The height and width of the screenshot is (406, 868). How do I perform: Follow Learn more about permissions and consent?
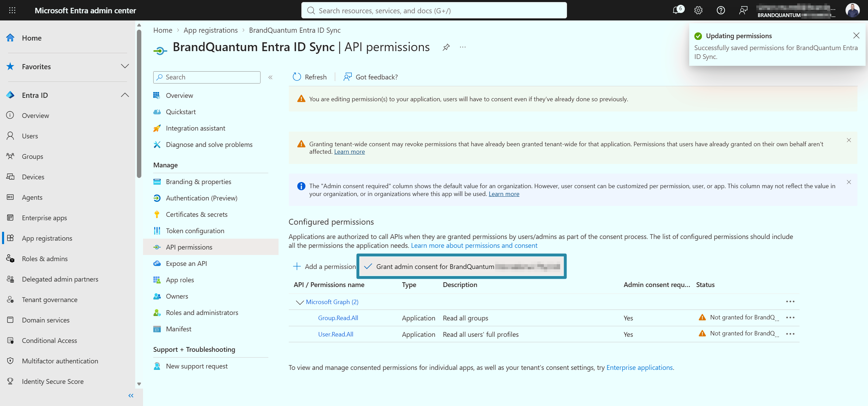(x=474, y=245)
